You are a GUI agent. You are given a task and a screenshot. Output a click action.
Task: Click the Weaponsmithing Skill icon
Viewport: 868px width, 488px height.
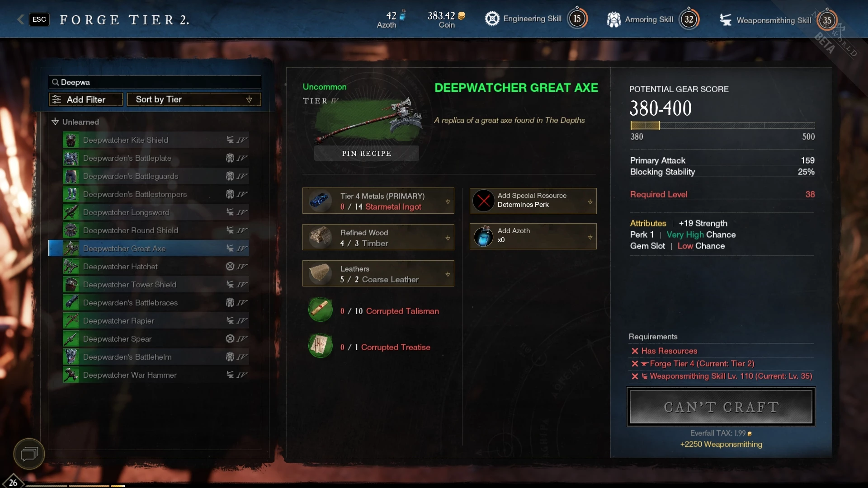tap(726, 20)
